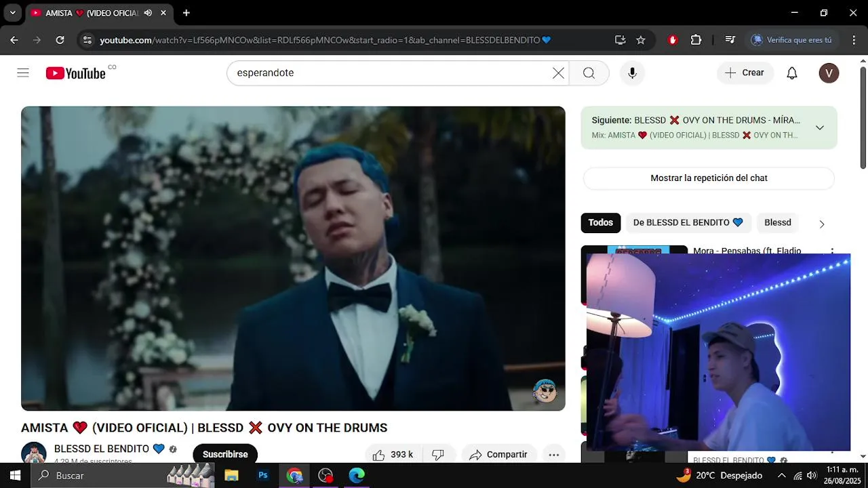Clear the search text with the X
868x488 pixels.
click(x=558, y=73)
